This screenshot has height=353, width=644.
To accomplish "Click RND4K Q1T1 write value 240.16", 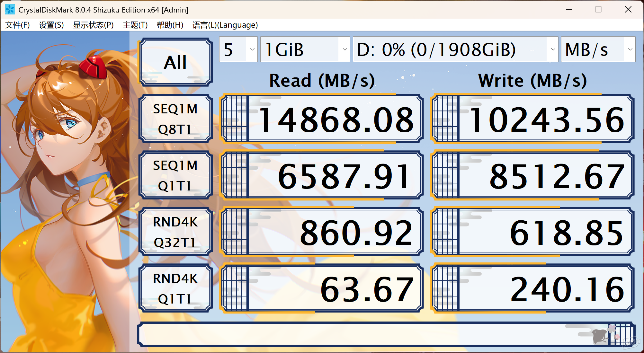I will (532, 288).
